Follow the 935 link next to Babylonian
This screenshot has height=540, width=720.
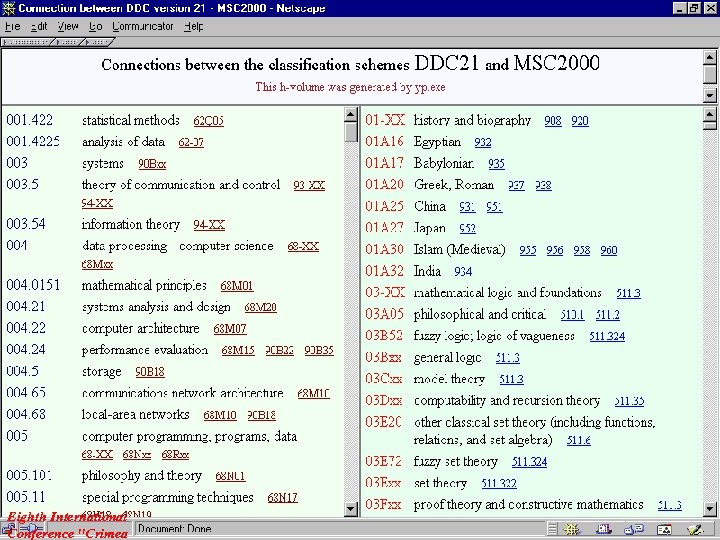[496, 164]
